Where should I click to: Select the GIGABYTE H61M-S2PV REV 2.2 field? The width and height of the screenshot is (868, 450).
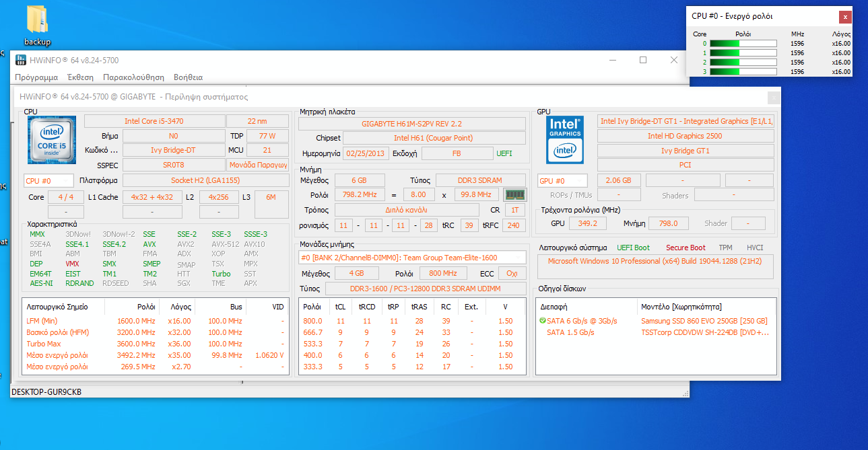pyautogui.click(x=412, y=124)
